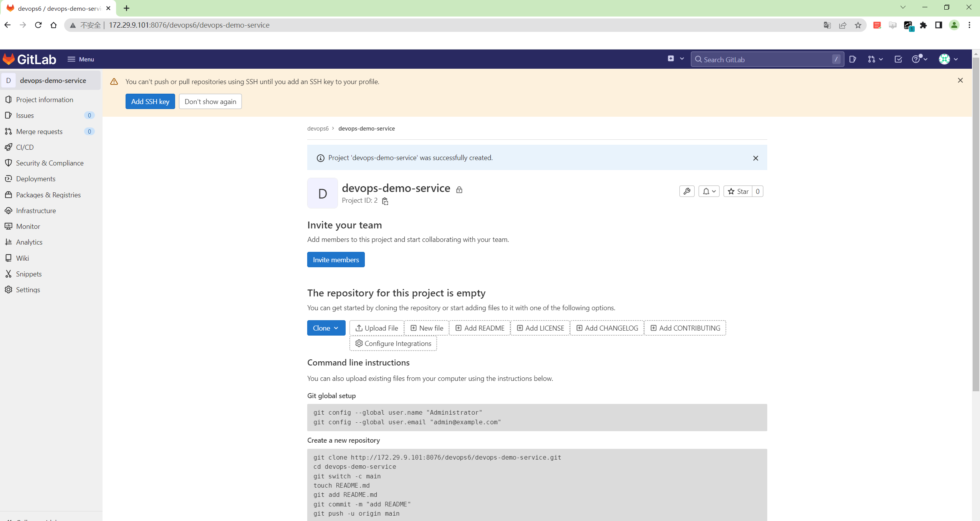Click the Invite members button
Viewport: 980px width, 521px height.
[336, 260]
